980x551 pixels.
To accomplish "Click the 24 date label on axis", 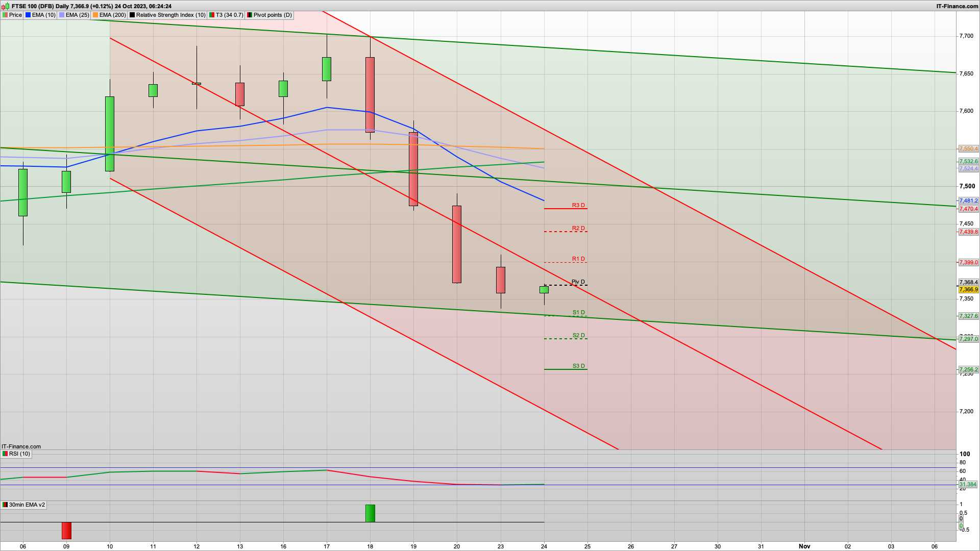I will click(544, 546).
